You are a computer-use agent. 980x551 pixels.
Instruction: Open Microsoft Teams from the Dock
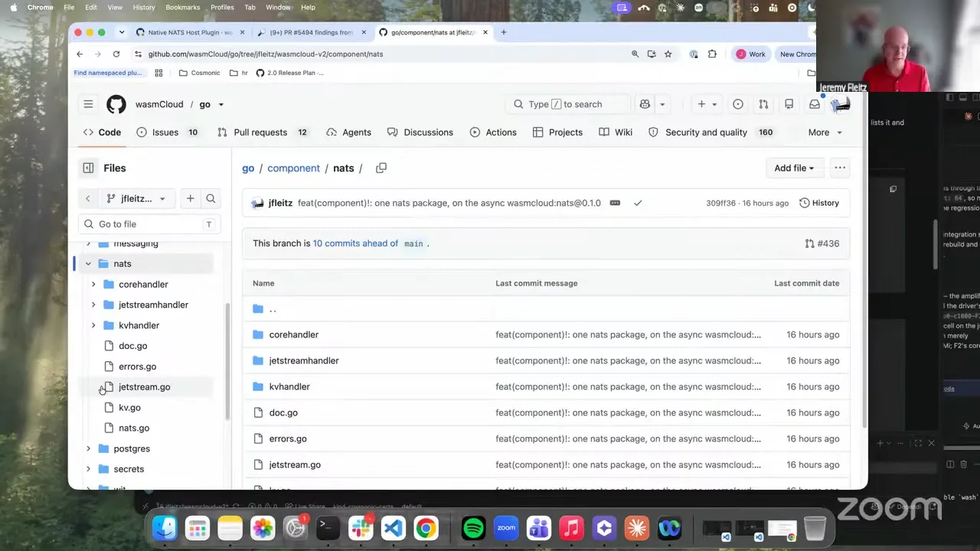tap(539, 528)
